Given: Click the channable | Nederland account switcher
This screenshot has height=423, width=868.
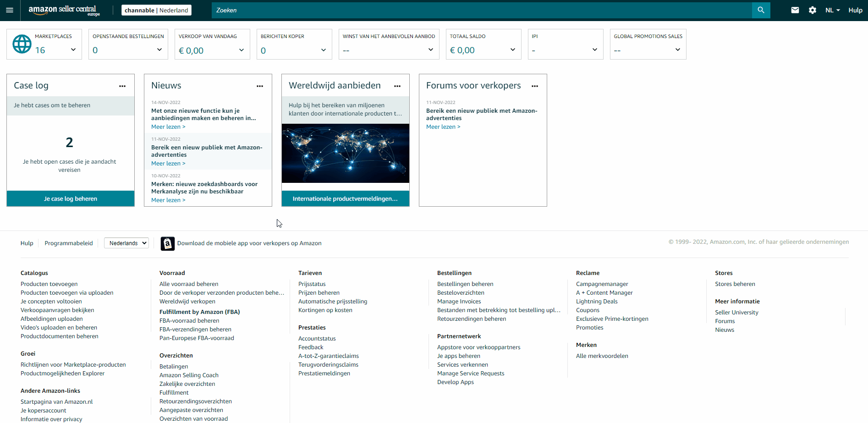Looking at the screenshot, I should [156, 10].
